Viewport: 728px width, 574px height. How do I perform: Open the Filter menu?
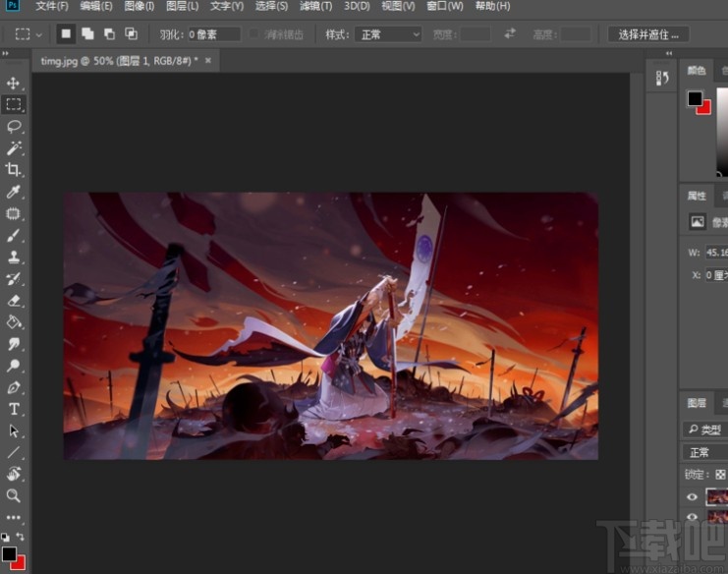click(x=315, y=7)
